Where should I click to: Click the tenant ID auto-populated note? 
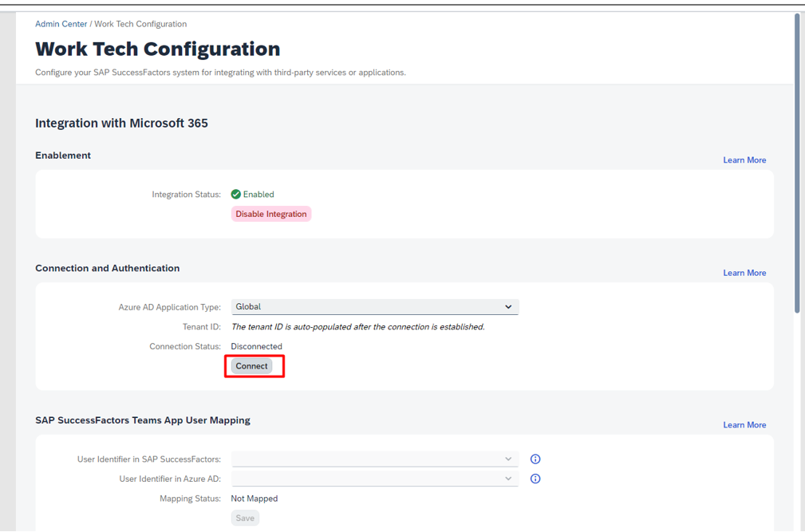[x=358, y=327]
